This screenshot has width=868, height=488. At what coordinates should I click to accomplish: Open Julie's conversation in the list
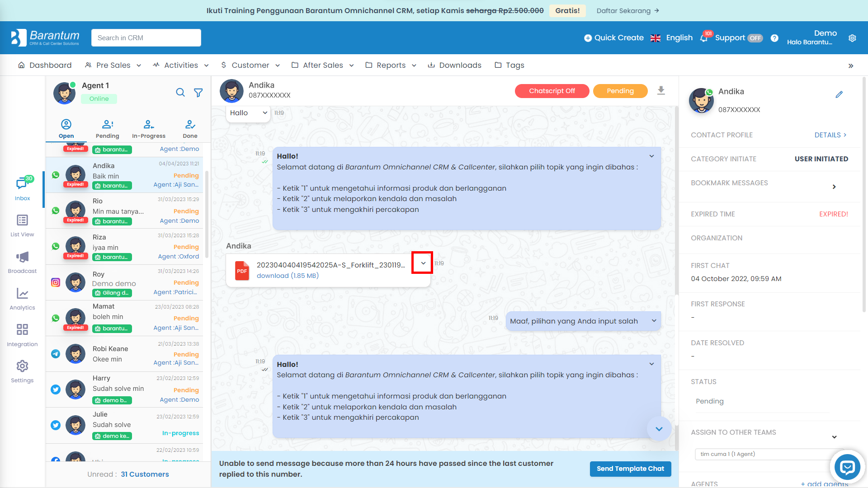124,425
